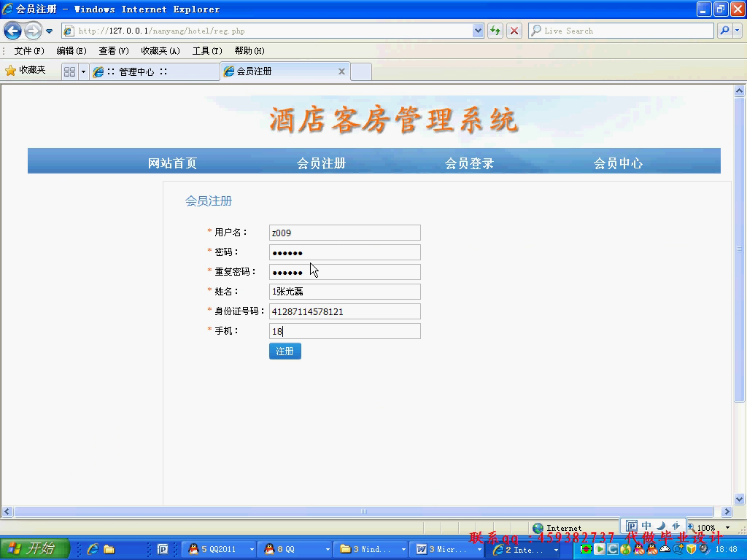
Task: Click the vertical scrollbar down arrow
Action: tap(739, 499)
